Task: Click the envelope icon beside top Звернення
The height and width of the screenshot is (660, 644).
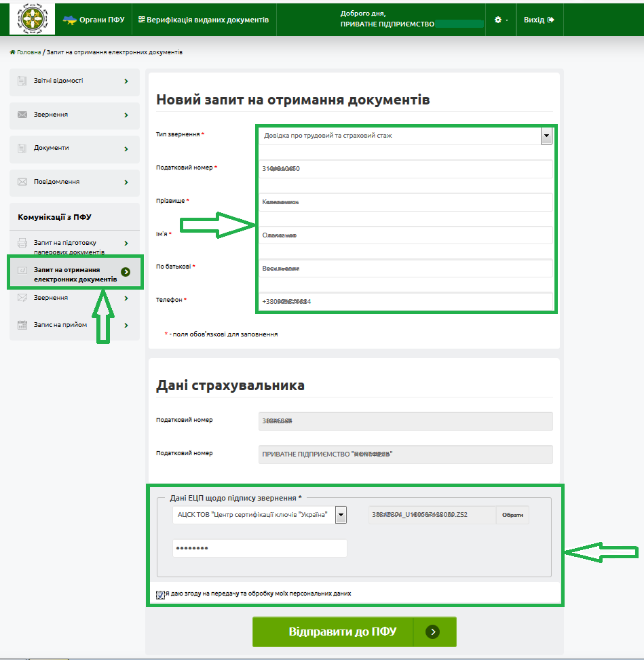Action: (x=22, y=115)
